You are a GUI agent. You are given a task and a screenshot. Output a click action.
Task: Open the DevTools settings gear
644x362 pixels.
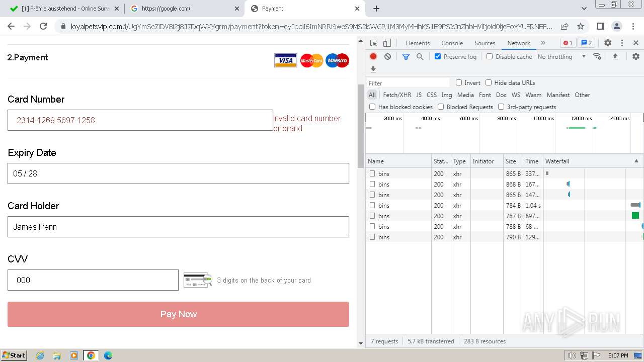click(608, 43)
